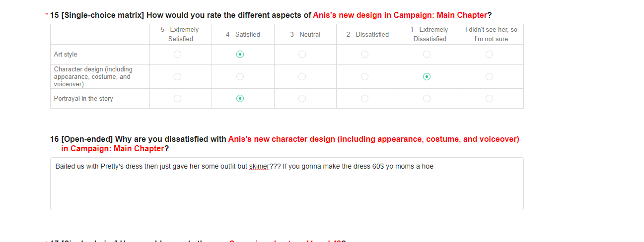Mark Portrayal in the story as Neutral
The height and width of the screenshot is (242, 644).
click(302, 99)
